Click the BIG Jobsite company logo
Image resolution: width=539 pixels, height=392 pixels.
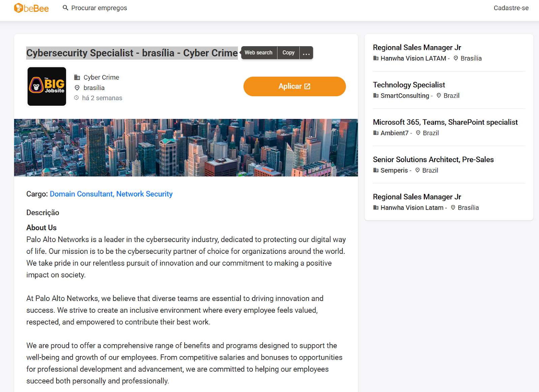pyautogui.click(x=47, y=86)
